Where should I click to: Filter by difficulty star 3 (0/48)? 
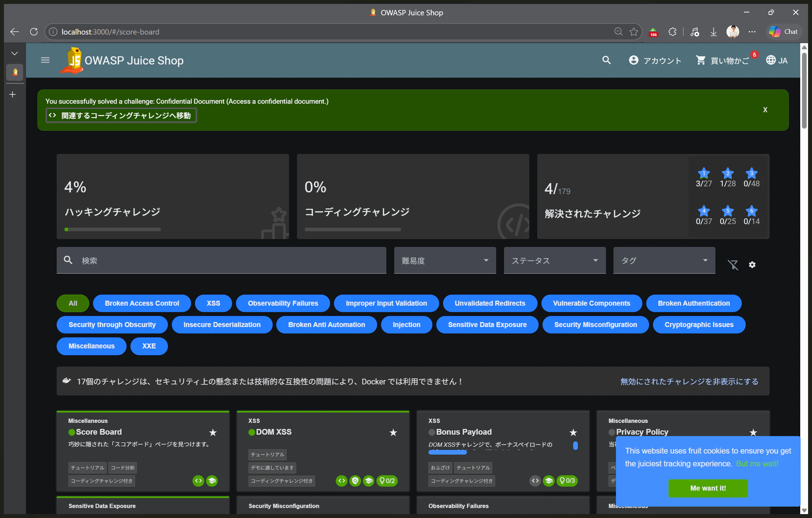point(751,177)
